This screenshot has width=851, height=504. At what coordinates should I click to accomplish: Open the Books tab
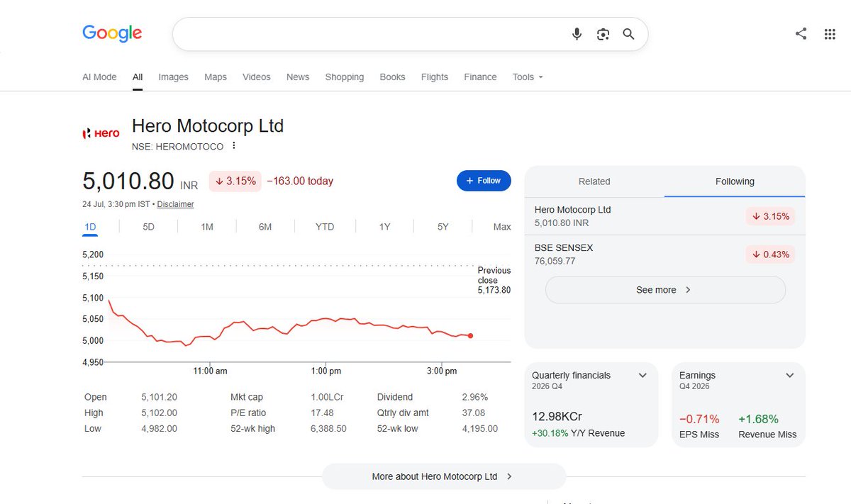pyautogui.click(x=392, y=77)
